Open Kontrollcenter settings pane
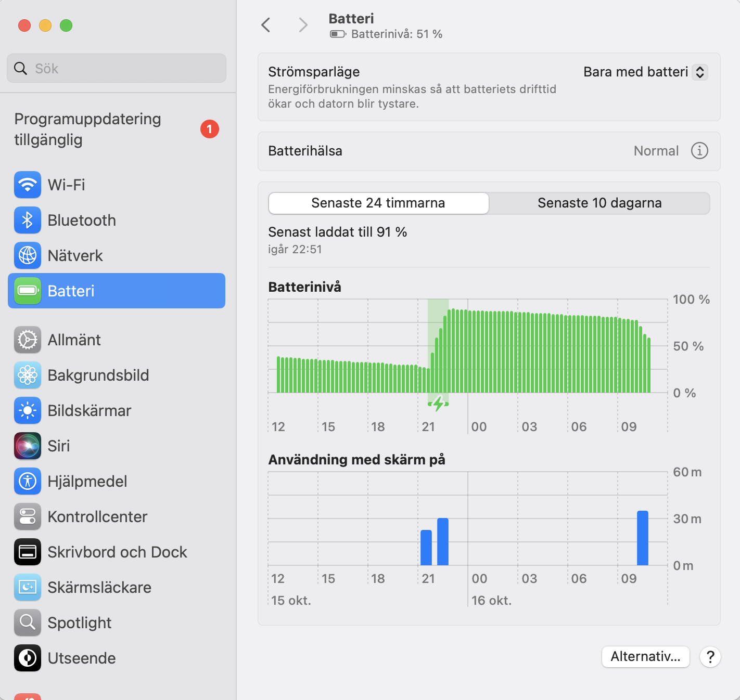 [x=117, y=516]
